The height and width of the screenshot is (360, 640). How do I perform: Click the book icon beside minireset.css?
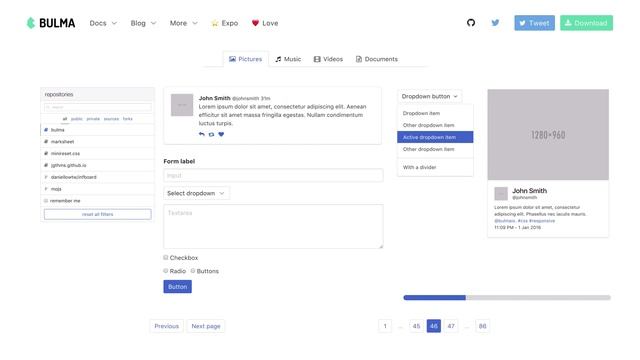pos(46,153)
